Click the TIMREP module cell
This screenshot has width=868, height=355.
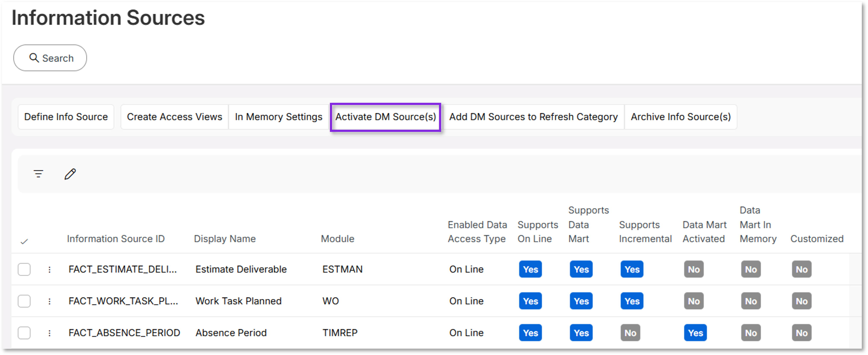(x=340, y=333)
